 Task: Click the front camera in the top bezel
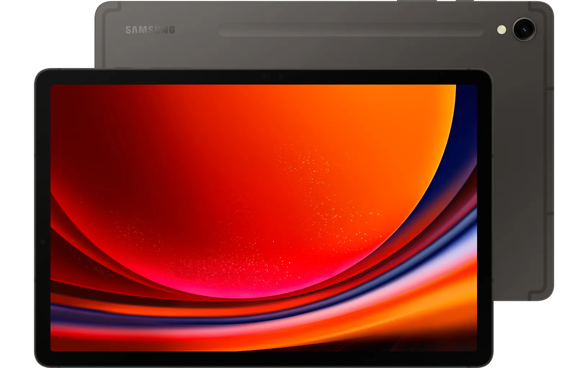point(281,76)
